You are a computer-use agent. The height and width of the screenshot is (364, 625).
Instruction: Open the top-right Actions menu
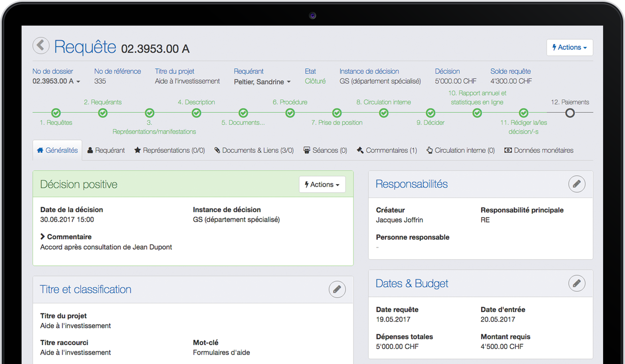tap(569, 47)
